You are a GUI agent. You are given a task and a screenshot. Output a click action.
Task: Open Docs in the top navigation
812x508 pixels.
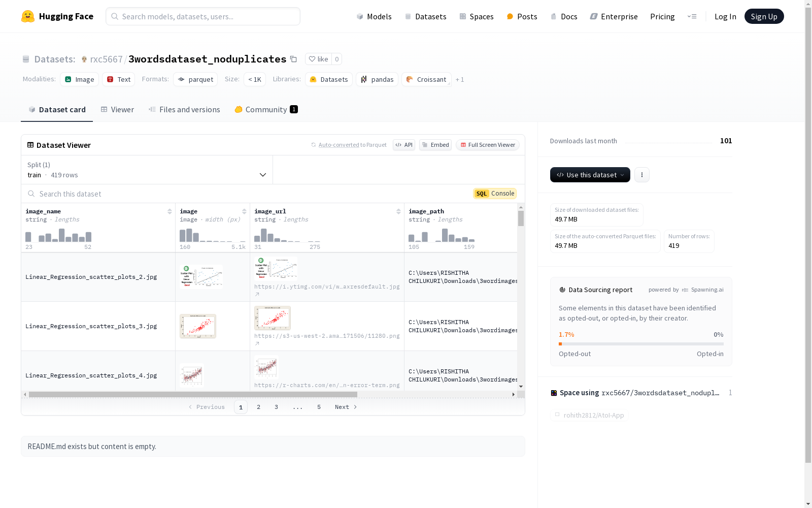(564, 16)
